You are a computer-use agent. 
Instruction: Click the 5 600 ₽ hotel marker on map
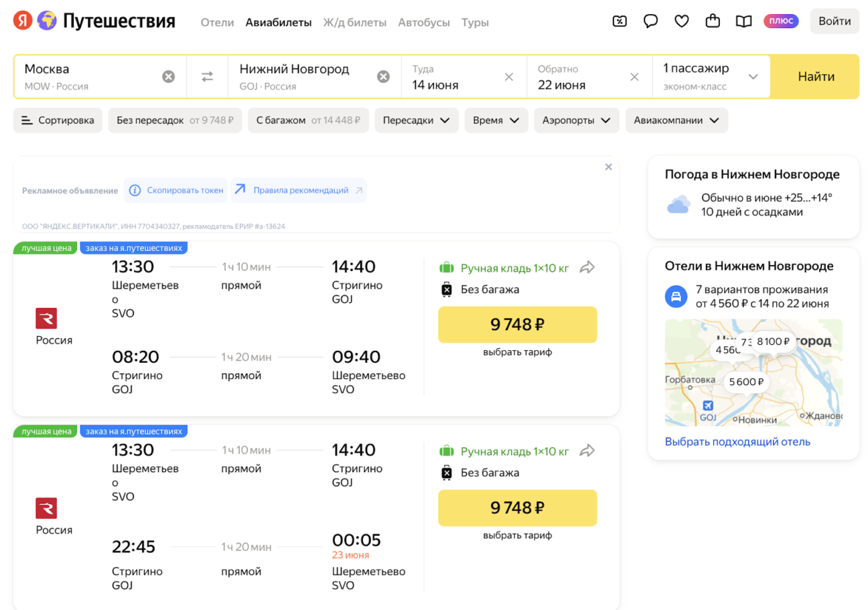click(x=747, y=382)
